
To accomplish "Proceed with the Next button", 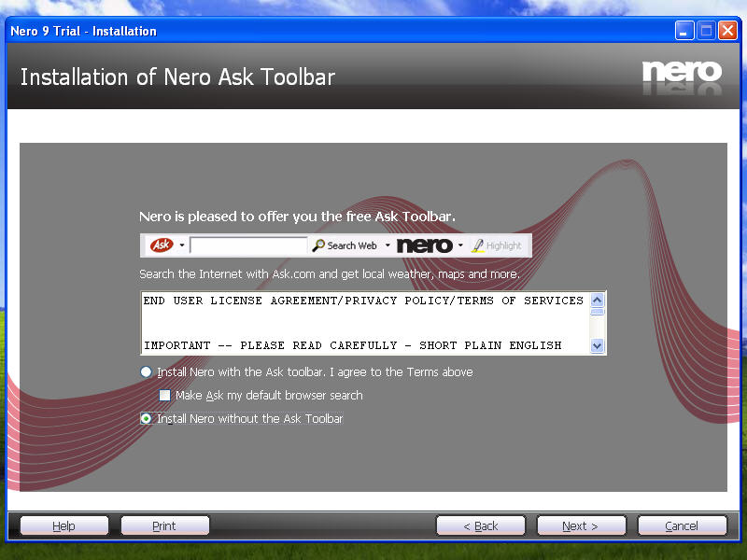I will (581, 525).
